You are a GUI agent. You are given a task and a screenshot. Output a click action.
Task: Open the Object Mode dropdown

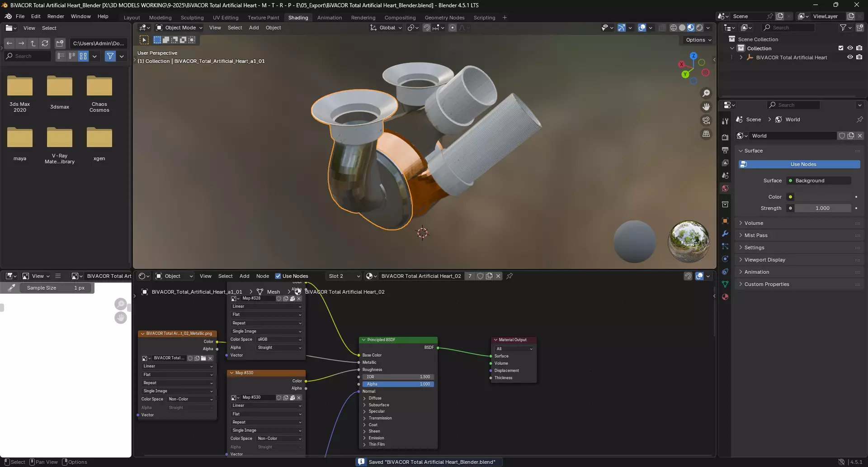tap(179, 28)
